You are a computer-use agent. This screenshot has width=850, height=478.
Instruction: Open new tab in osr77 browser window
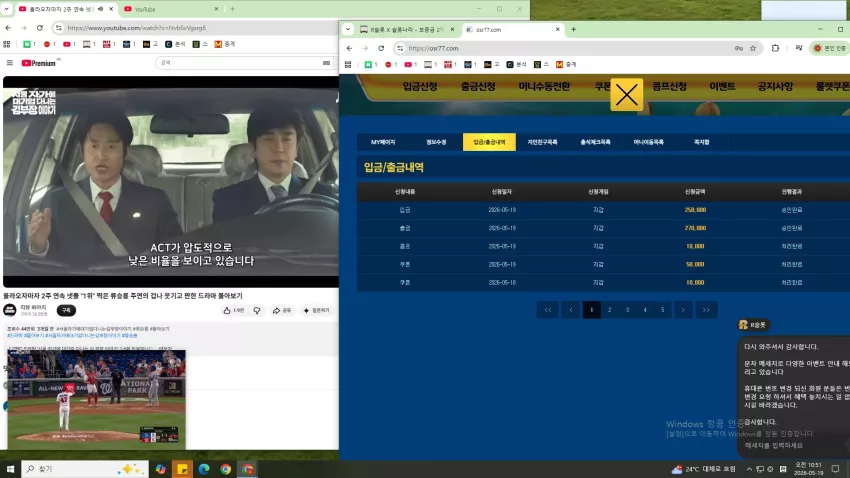[574, 29]
